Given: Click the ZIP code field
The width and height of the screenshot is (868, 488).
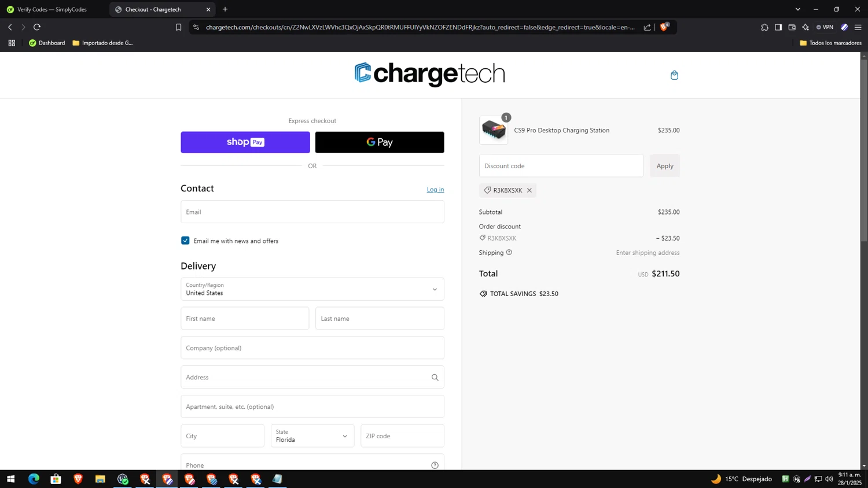Looking at the screenshot, I should pyautogui.click(x=402, y=436).
